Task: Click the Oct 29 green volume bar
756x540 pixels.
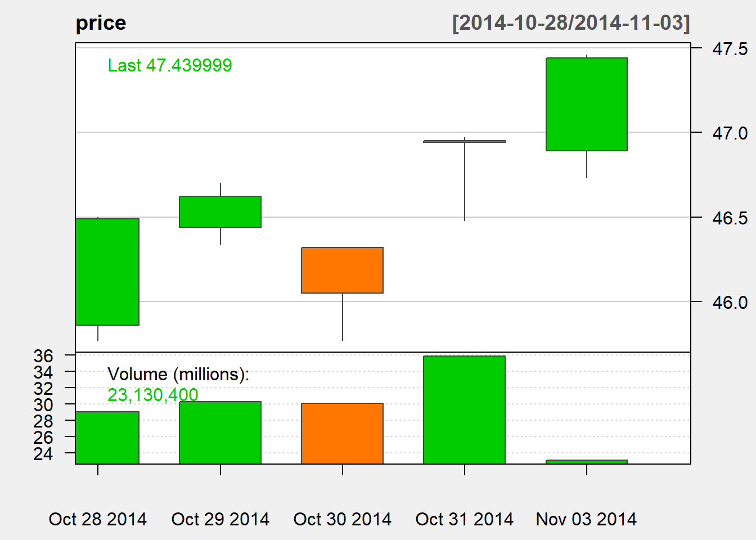Action: click(220, 433)
